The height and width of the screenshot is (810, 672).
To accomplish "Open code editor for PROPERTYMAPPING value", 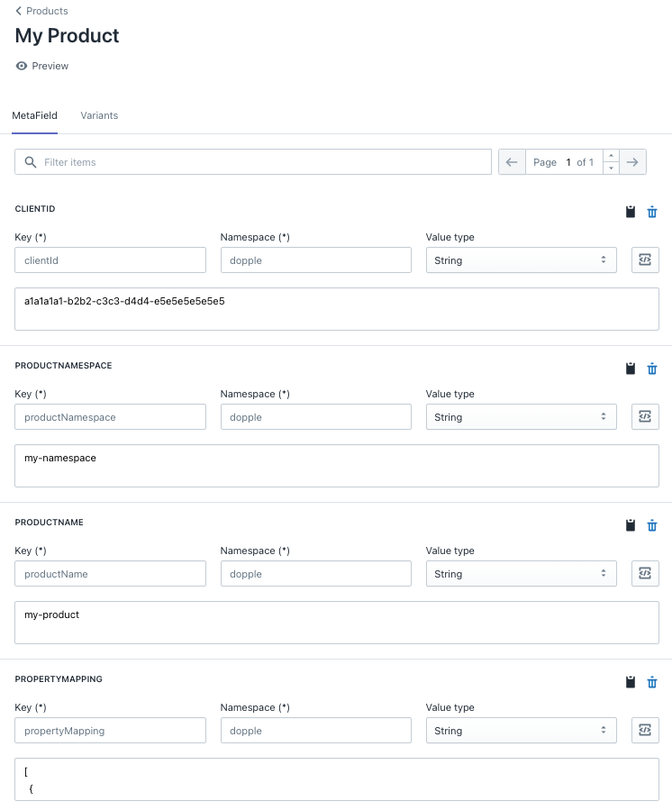I will pyautogui.click(x=645, y=730).
